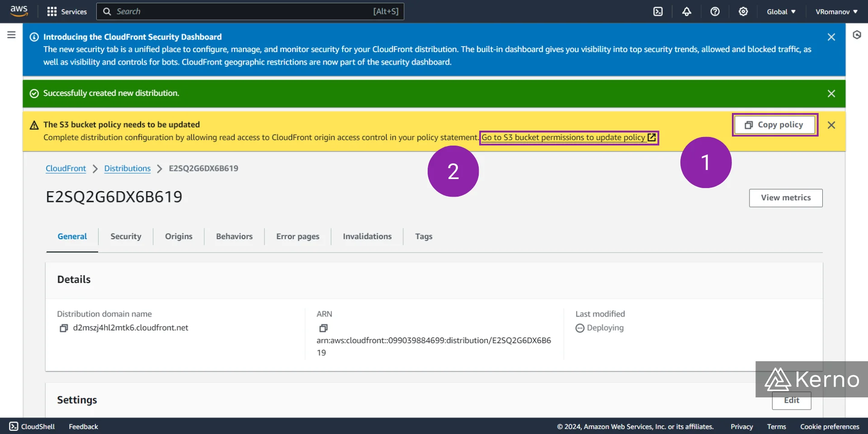Expand the VRomanov account menu
The image size is (868, 434).
(x=836, y=12)
